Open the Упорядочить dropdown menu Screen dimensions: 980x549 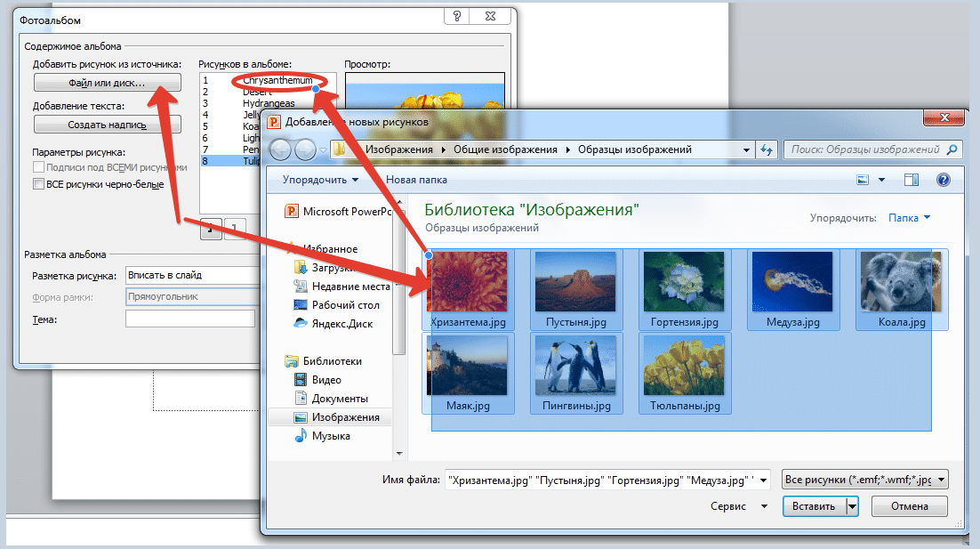(320, 180)
